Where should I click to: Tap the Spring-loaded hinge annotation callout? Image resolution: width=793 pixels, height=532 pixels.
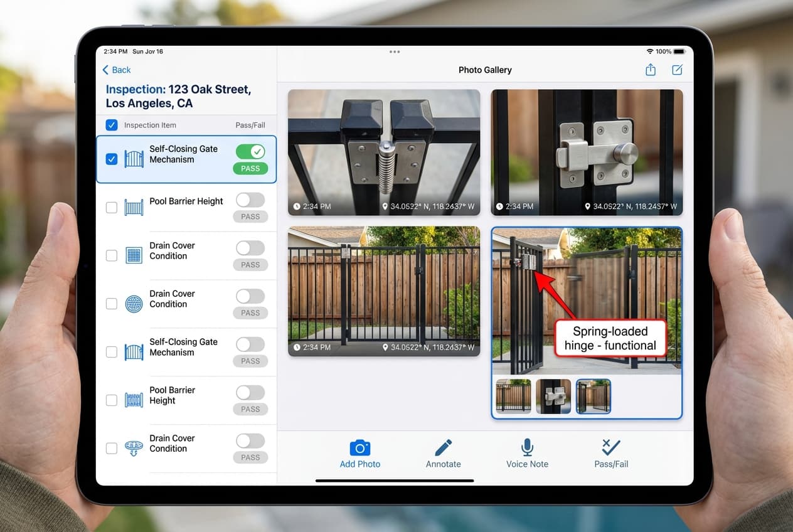(609, 338)
